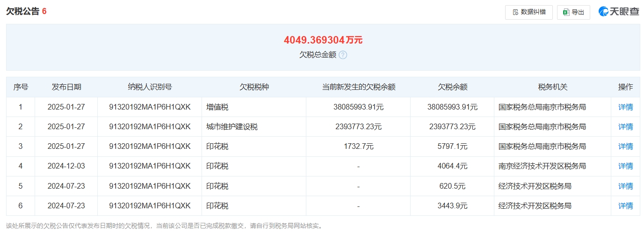
Task: Click the first 38085993.91元 amount in the 增值税 row
Action: [359, 107]
